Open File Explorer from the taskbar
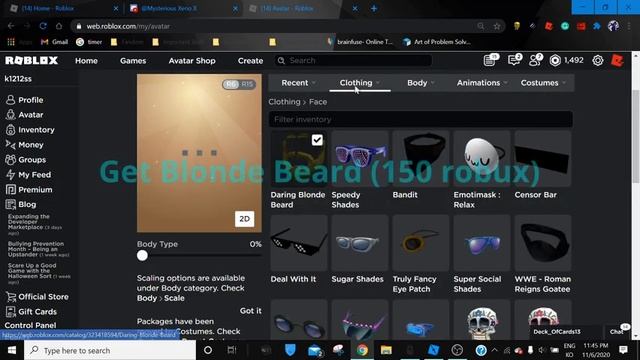Image resolution: width=640 pixels, height=360 pixels. point(386,350)
